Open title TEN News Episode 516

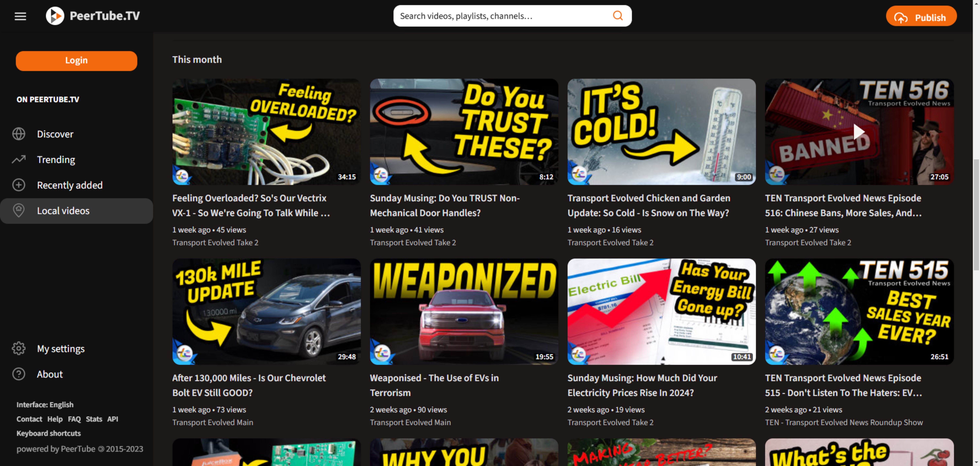[x=843, y=205]
